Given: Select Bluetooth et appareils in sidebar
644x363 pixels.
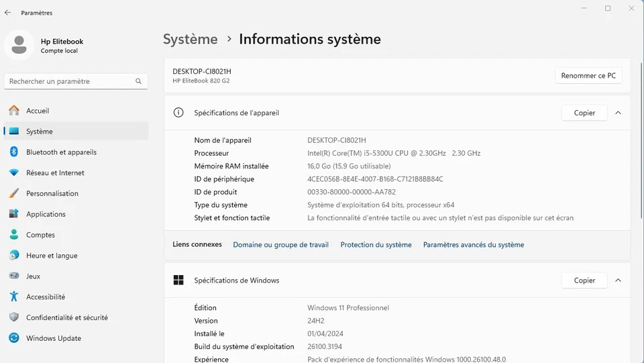Looking at the screenshot, I should pos(76,152).
